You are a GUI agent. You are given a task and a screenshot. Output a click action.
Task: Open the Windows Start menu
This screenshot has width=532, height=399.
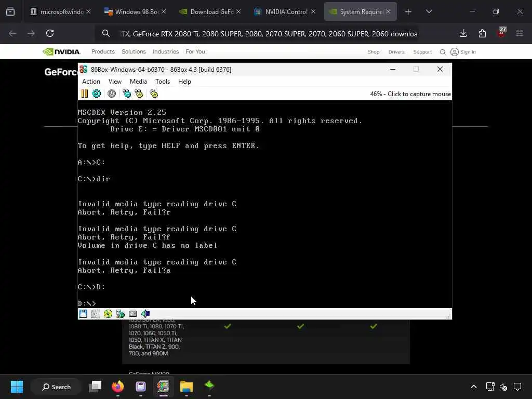tap(17, 387)
